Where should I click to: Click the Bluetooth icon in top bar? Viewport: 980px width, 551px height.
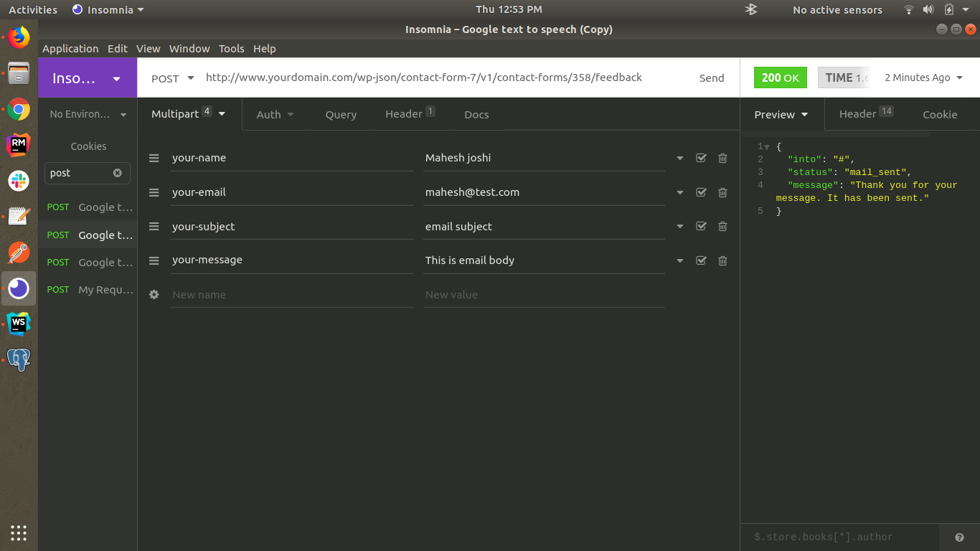751,9
